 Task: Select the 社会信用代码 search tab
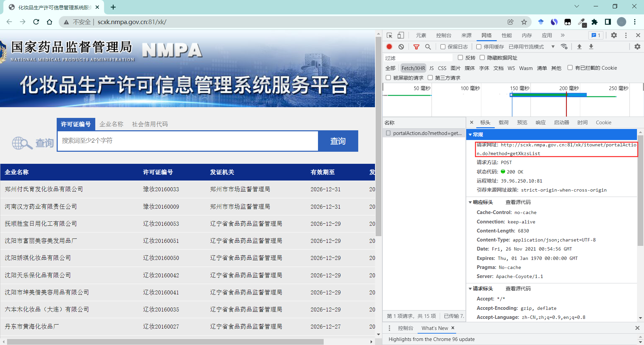point(150,124)
